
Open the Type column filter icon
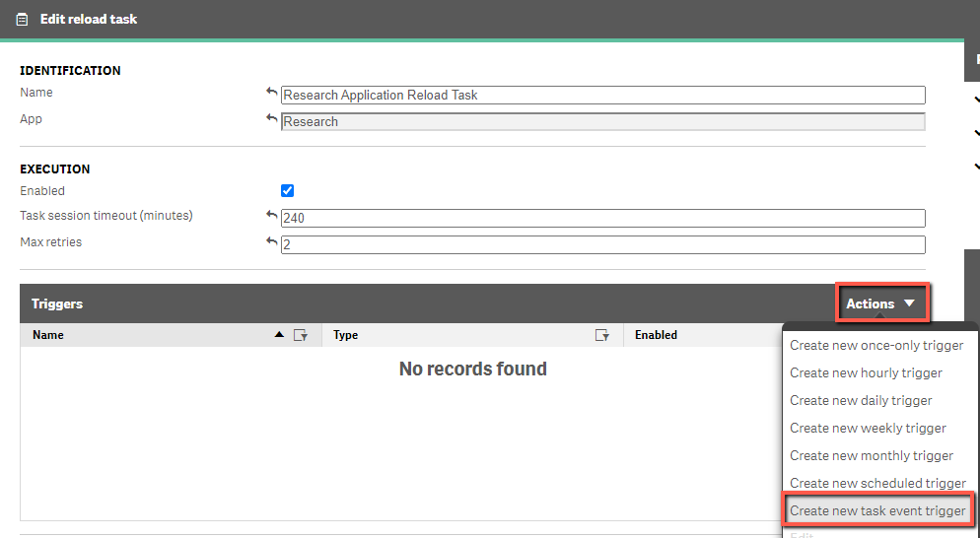(x=601, y=336)
